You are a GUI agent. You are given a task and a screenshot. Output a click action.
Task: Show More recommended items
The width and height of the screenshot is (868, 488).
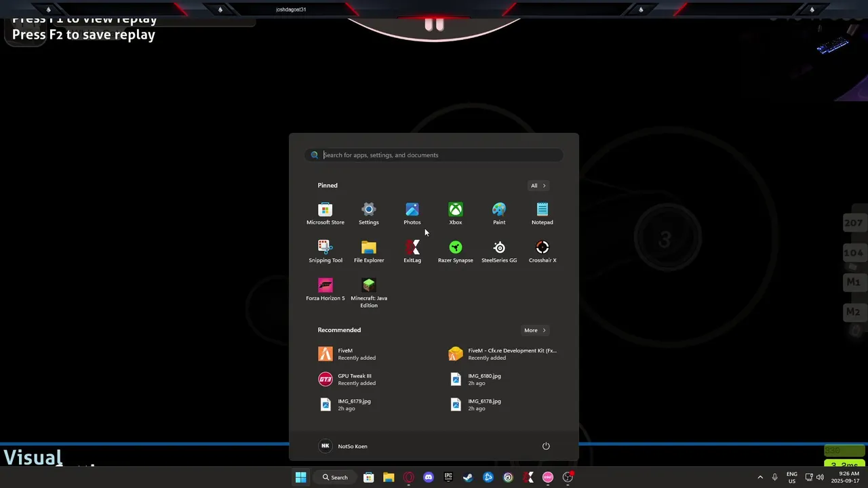[535, 330]
